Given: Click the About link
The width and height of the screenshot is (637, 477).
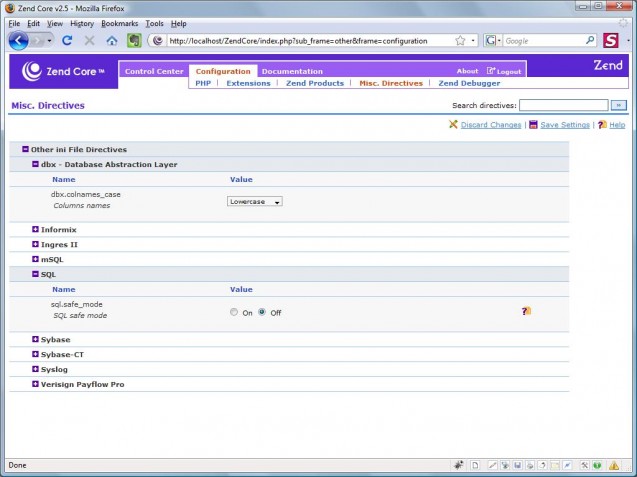Looking at the screenshot, I should [x=467, y=71].
